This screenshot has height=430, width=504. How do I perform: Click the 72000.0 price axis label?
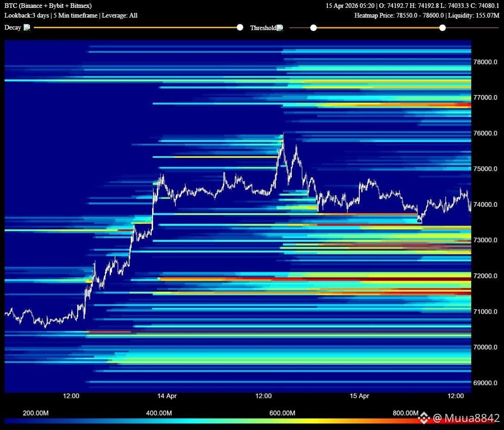[485, 276]
